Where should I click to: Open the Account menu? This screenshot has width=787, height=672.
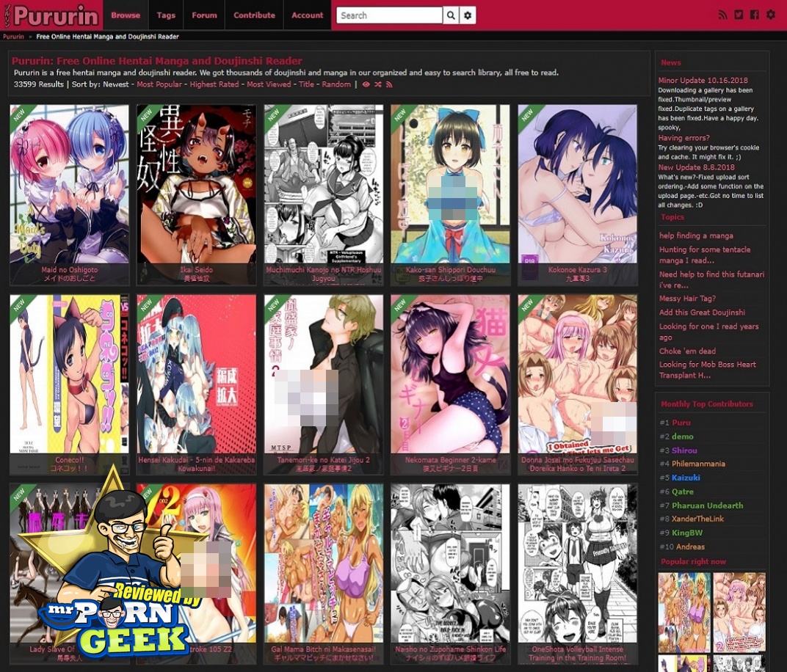pyautogui.click(x=307, y=15)
